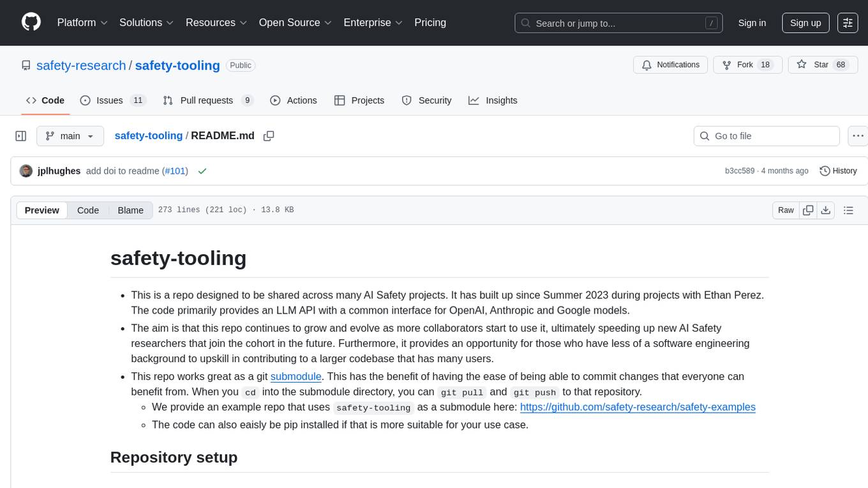Open the file History
The width and height of the screenshot is (868, 488).
(x=838, y=171)
